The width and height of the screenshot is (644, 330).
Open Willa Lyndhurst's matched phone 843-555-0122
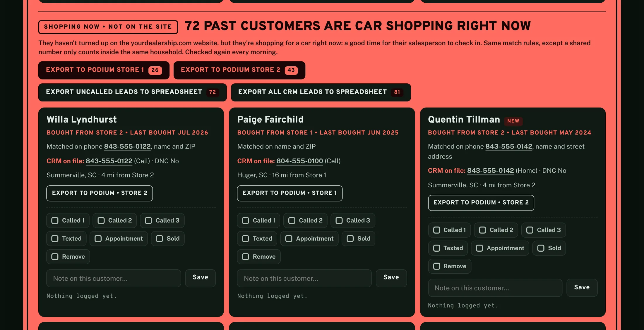[127, 147]
